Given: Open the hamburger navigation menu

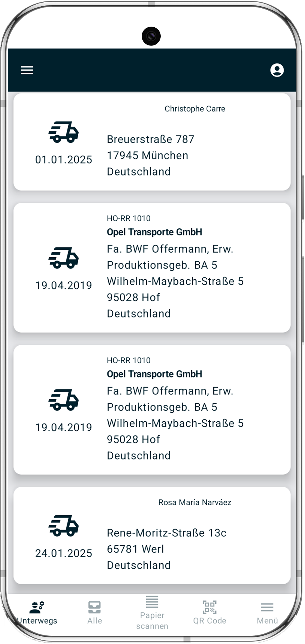Looking at the screenshot, I should pos(27,70).
